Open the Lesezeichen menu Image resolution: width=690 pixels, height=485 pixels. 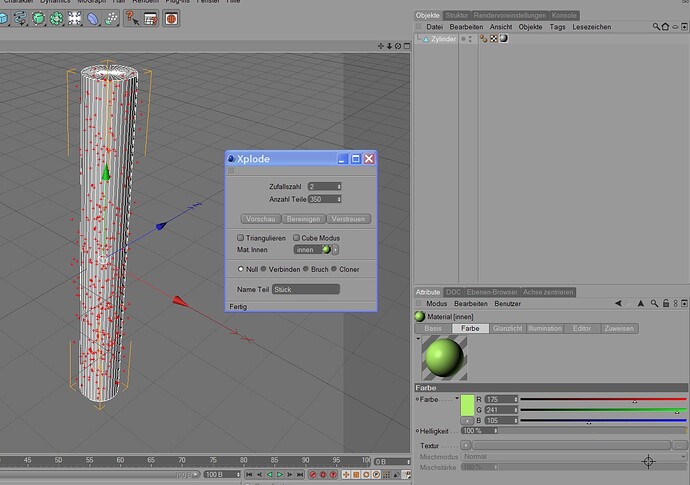[x=591, y=27]
